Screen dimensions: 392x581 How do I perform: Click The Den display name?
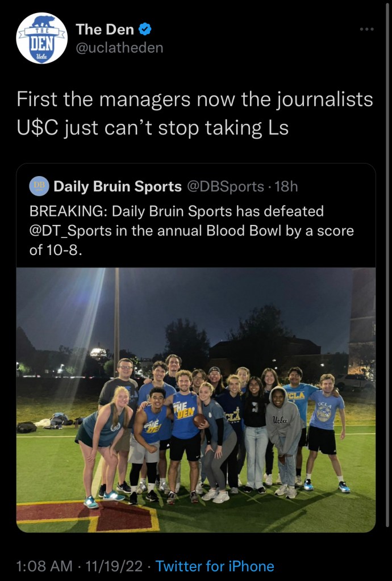104,28
